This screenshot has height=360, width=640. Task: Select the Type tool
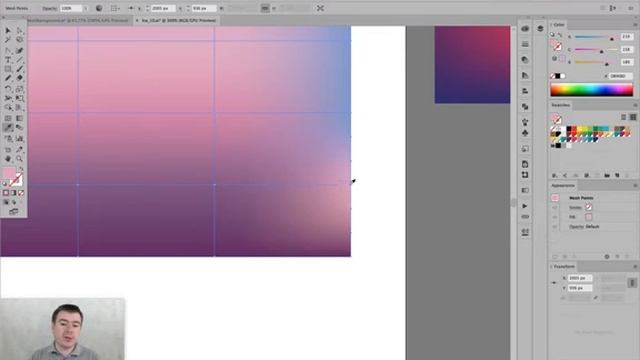coord(8,60)
